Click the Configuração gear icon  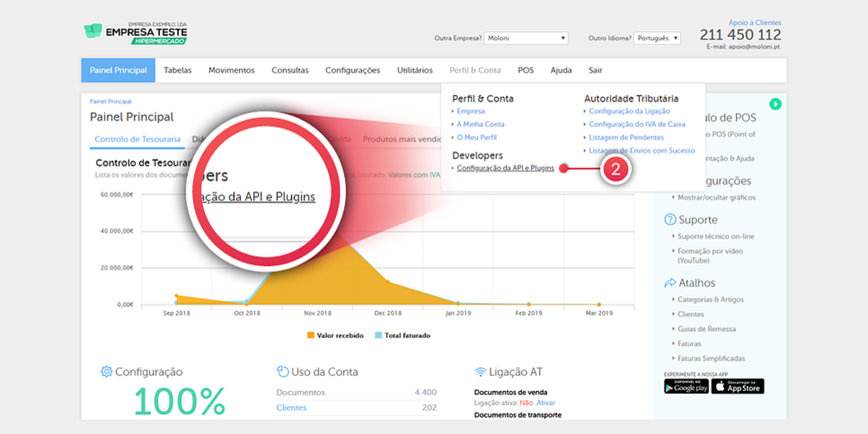(106, 372)
